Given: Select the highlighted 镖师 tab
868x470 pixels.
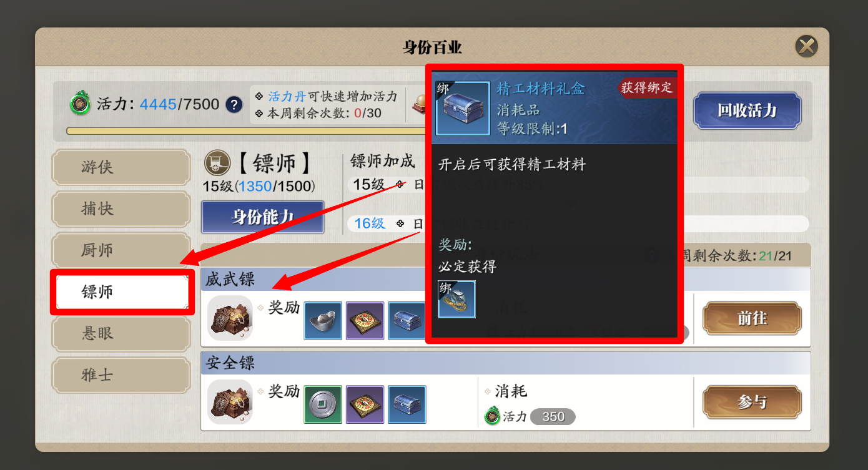Looking at the screenshot, I should (121, 292).
